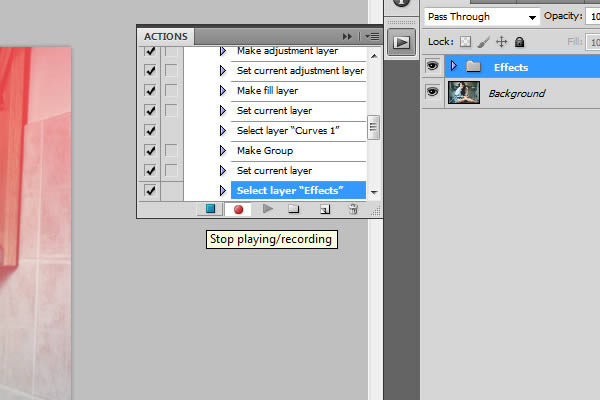Click the Create new action icon
Viewport: 600px width, 400px height.
(324, 209)
